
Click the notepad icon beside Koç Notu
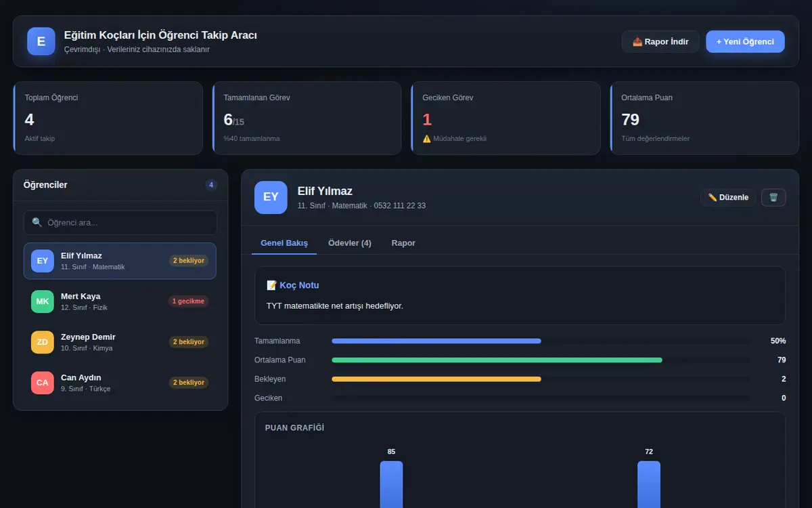click(x=271, y=285)
